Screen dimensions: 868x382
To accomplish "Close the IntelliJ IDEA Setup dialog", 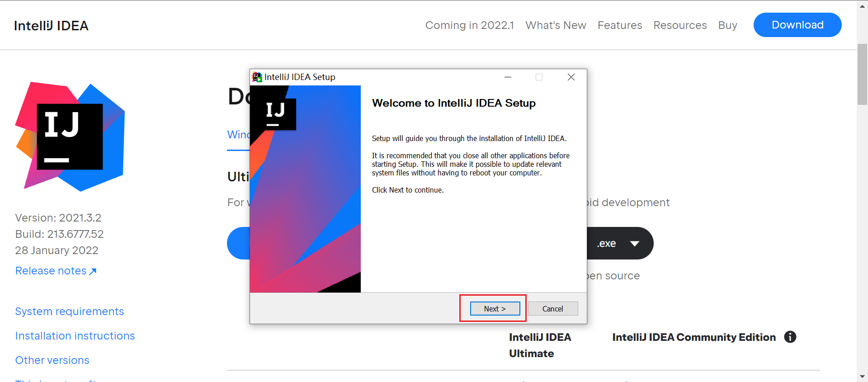I will 571,77.
